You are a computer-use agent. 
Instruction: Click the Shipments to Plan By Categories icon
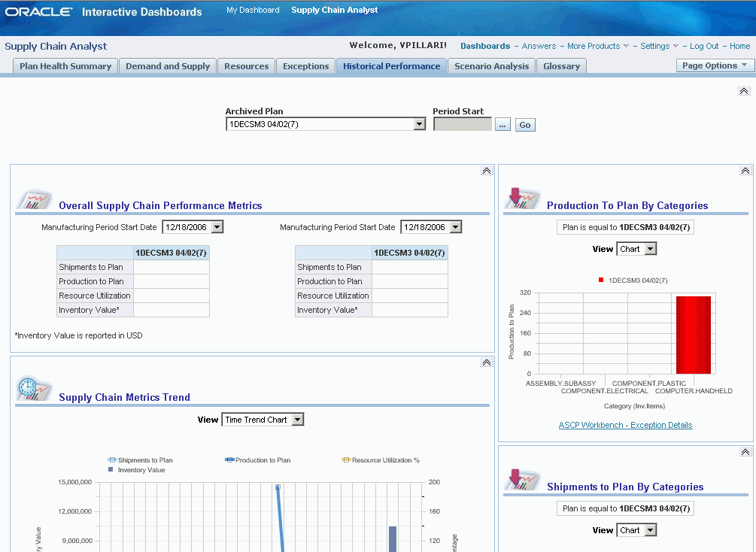point(524,480)
